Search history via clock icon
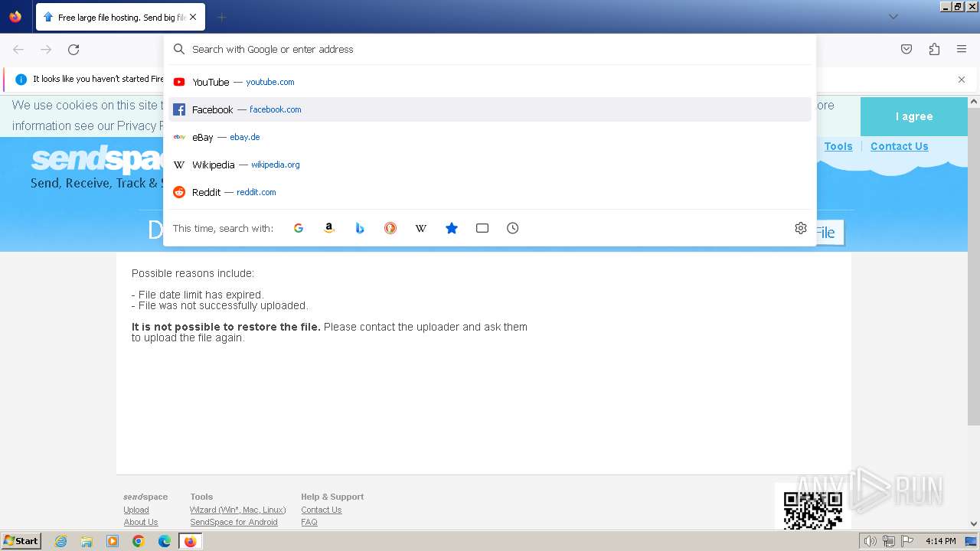 point(513,228)
